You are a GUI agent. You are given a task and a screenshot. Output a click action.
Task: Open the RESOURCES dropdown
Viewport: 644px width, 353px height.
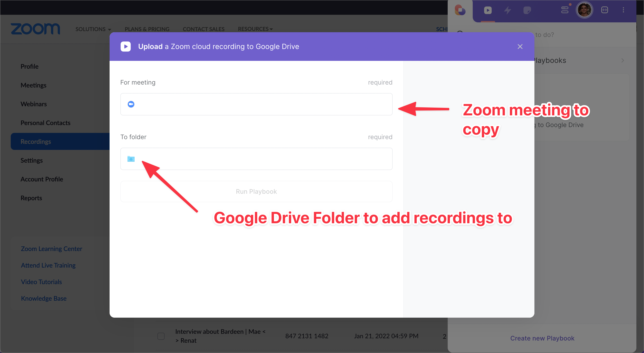pyautogui.click(x=255, y=29)
